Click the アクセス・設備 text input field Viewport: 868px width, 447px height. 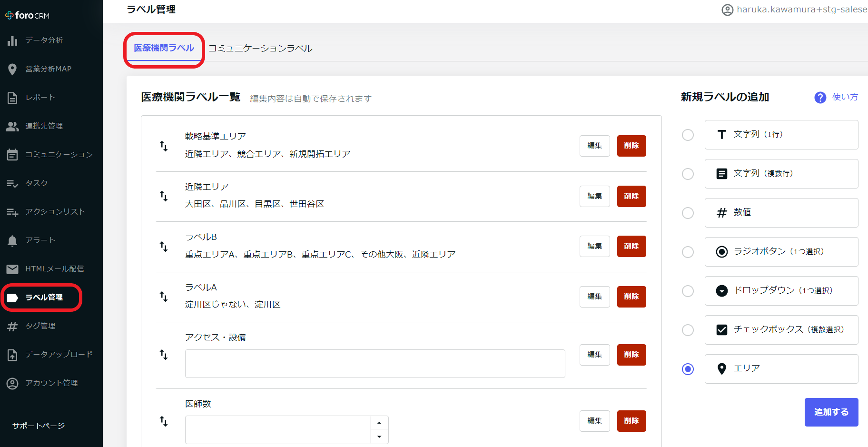click(x=375, y=364)
